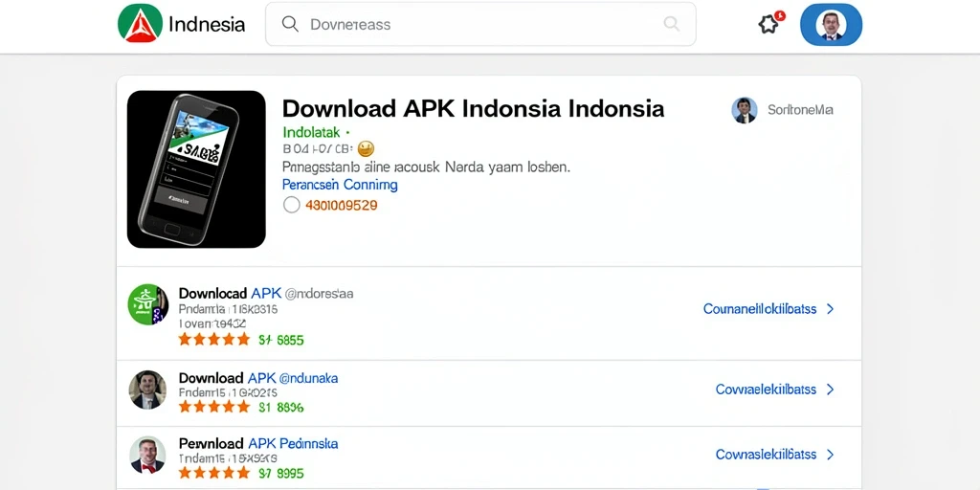Image resolution: width=980 pixels, height=490 pixels.
Task: Click the SoritoneMa user avatar
Action: pyautogui.click(x=745, y=110)
